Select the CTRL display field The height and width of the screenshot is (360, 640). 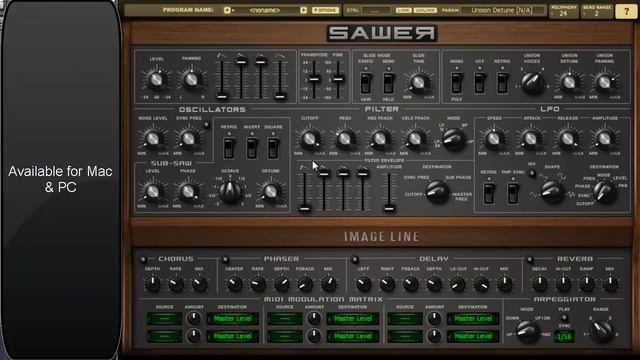tap(376, 11)
